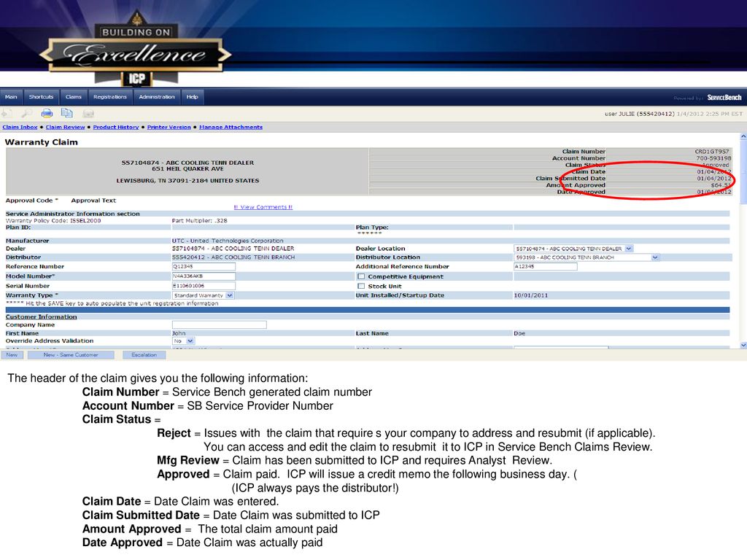
Task: Open the Distributor Location dropdown
Action: click(x=655, y=257)
